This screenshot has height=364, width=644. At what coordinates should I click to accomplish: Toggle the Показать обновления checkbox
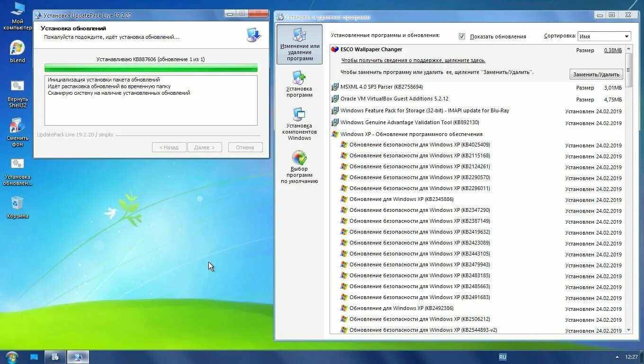point(462,36)
